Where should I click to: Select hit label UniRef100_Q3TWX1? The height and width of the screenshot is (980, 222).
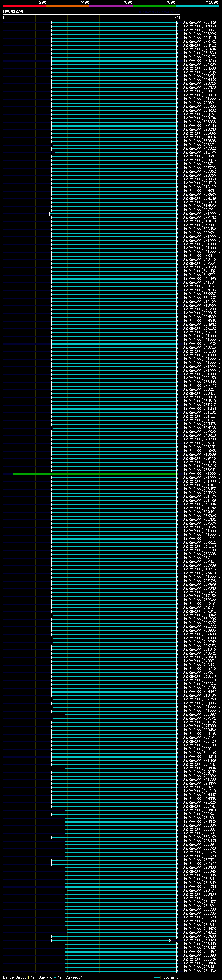coord(199,485)
